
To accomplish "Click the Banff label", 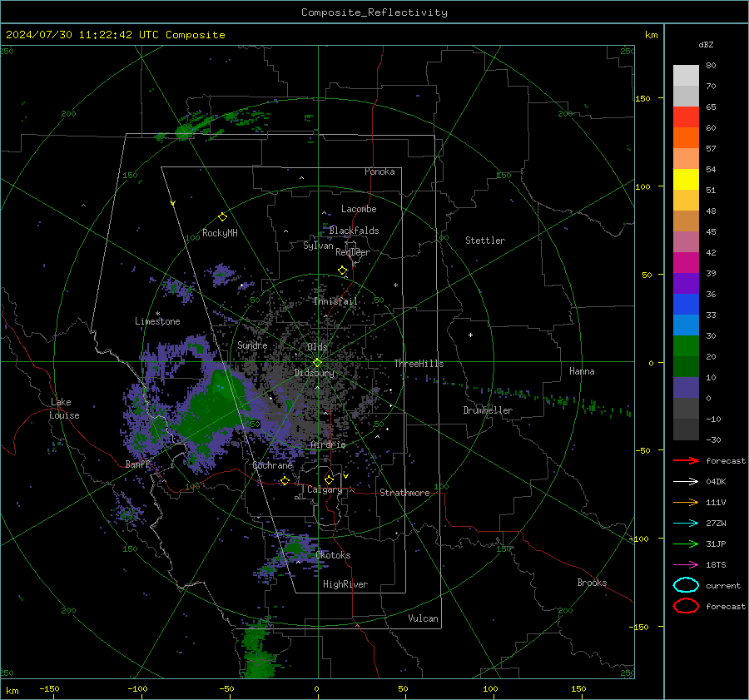I will coord(137,464).
